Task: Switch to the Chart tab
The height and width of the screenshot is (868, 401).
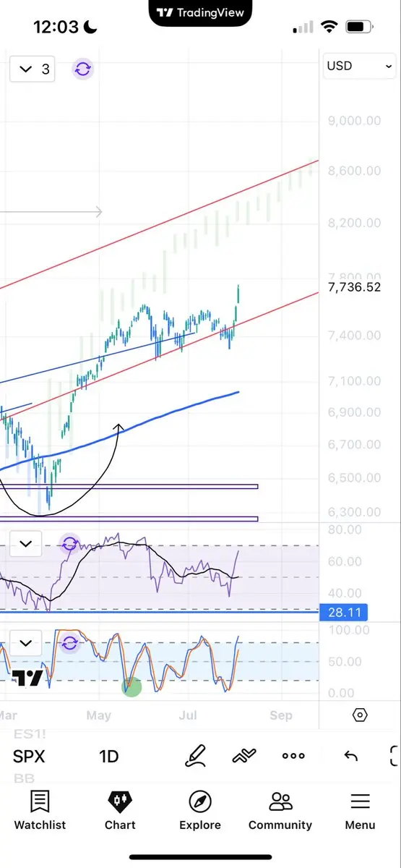Action: click(120, 810)
